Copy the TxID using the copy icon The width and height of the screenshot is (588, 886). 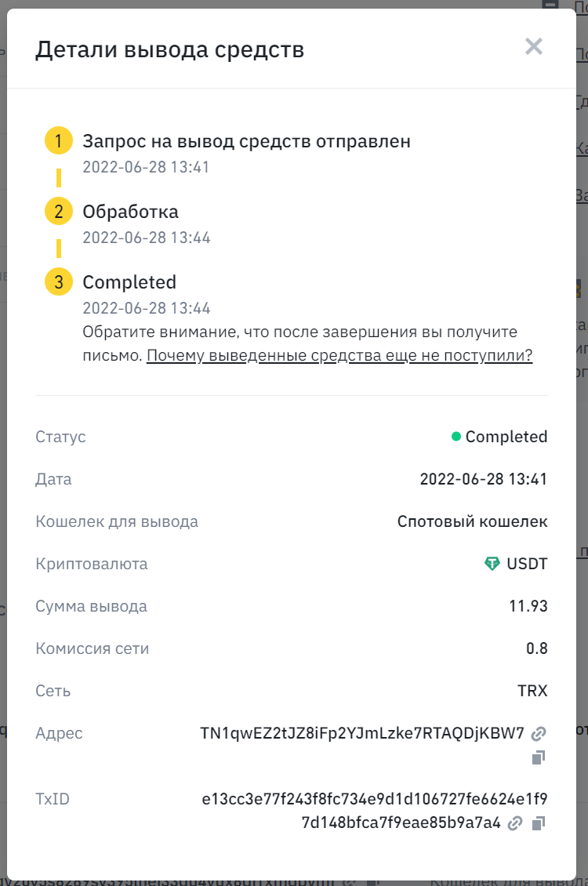[x=539, y=823]
